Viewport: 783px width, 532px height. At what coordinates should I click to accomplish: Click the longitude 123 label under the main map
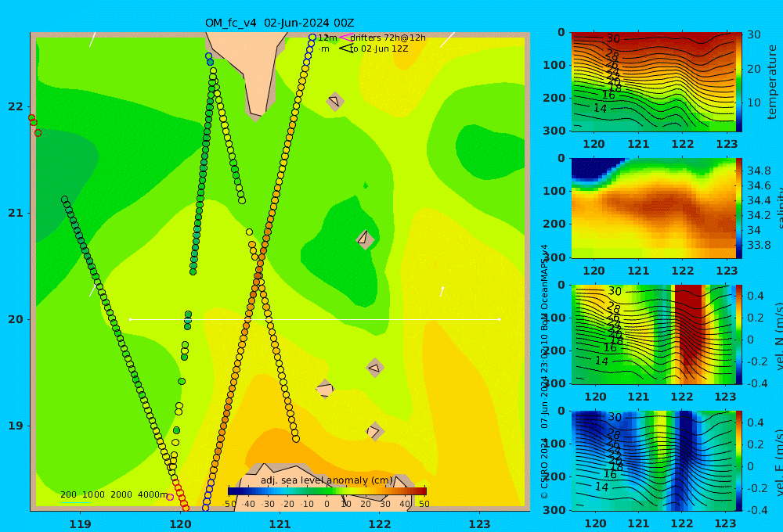[x=479, y=524]
